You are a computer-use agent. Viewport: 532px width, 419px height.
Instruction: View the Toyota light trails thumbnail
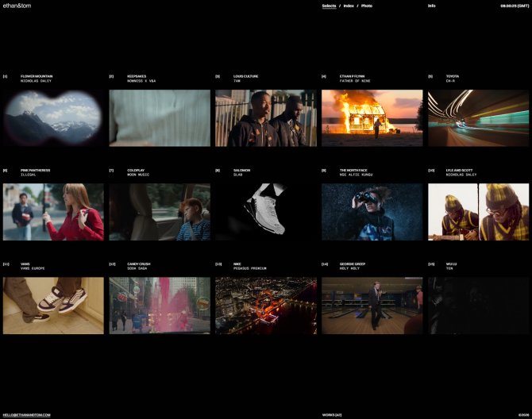478,117
